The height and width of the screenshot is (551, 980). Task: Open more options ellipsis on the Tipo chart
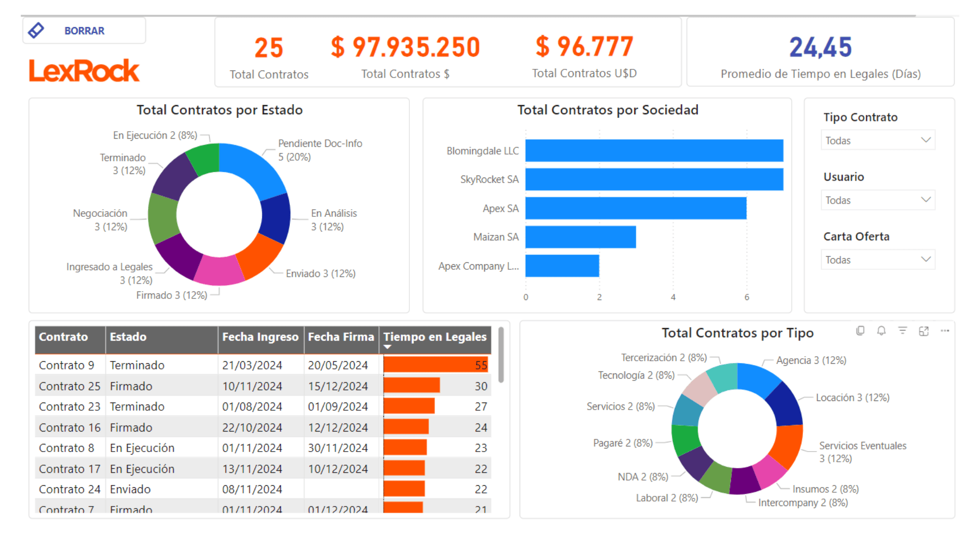[945, 331]
